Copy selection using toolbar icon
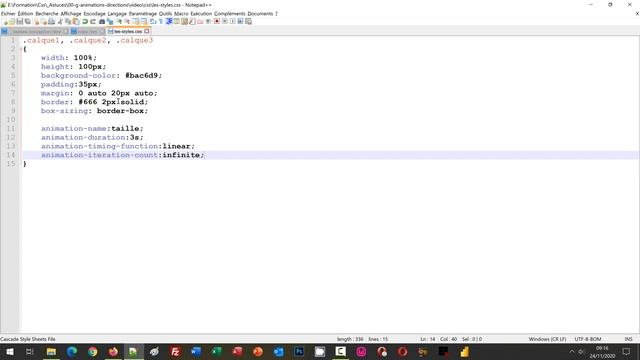 pyautogui.click(x=67, y=21)
